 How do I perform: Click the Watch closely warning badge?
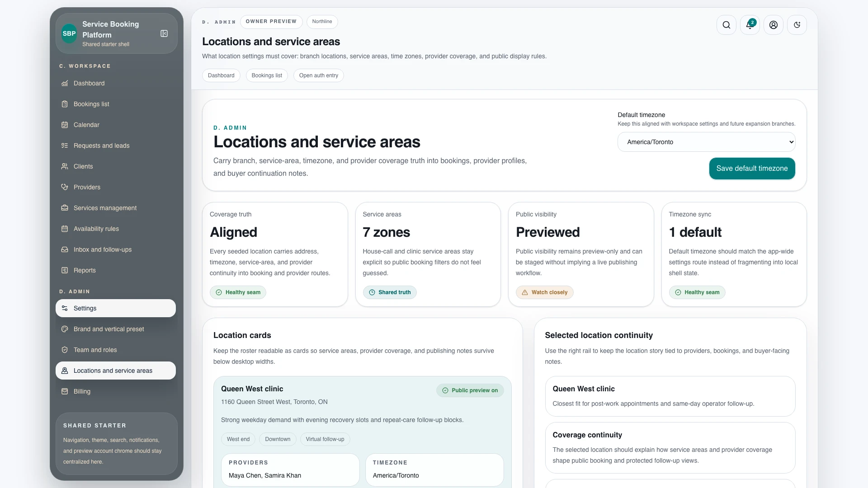pyautogui.click(x=544, y=292)
